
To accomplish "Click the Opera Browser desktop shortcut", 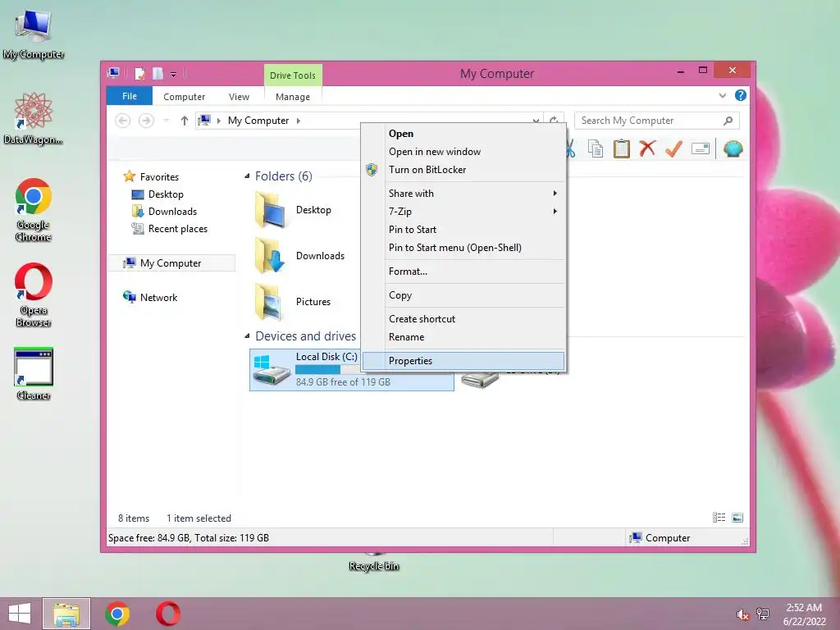I will click(x=33, y=294).
